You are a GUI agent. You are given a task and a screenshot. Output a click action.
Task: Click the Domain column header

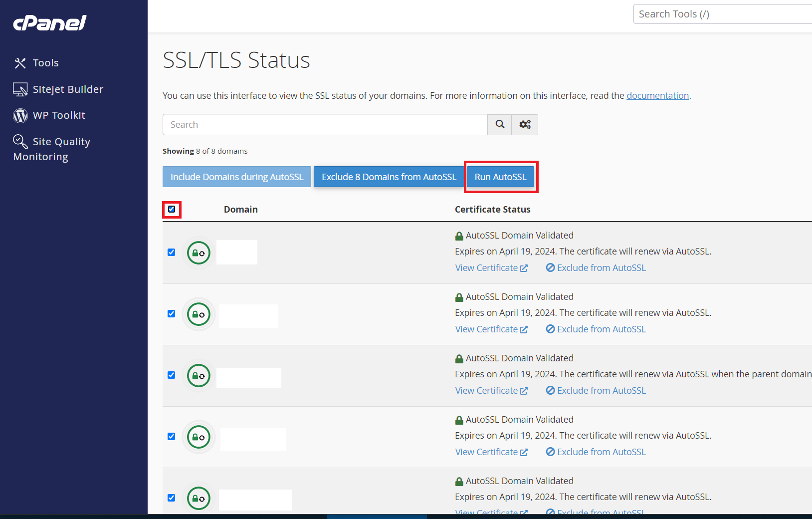click(x=241, y=210)
